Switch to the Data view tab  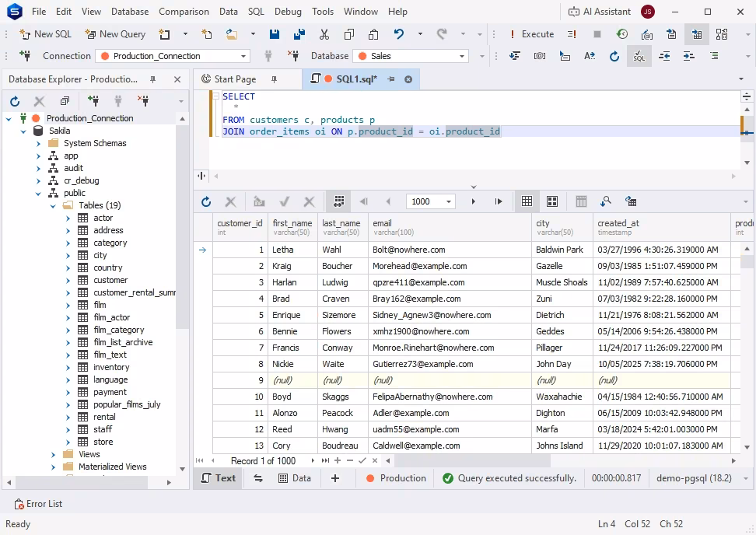(x=295, y=478)
